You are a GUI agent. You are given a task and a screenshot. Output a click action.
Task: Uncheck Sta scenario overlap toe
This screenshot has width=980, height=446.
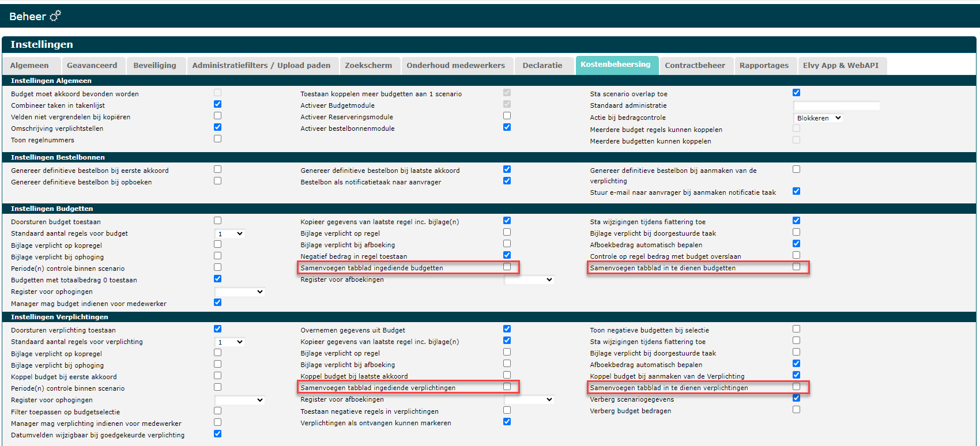(796, 93)
